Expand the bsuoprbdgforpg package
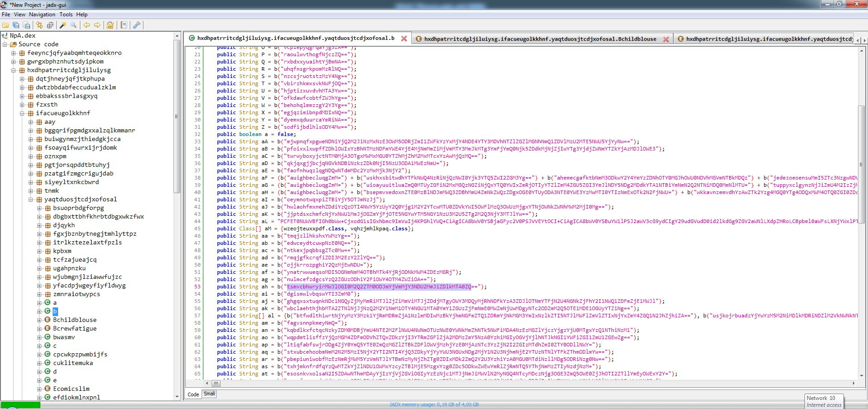The image size is (868, 409). [39, 208]
